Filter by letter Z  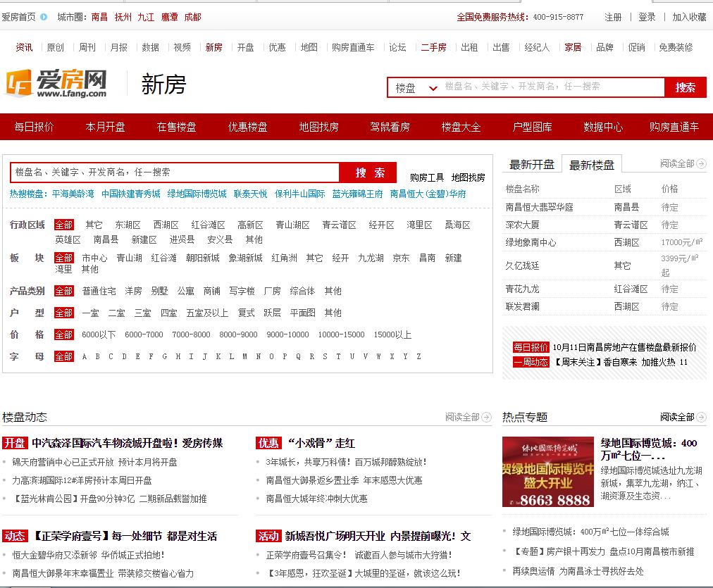pyautogui.click(x=418, y=357)
